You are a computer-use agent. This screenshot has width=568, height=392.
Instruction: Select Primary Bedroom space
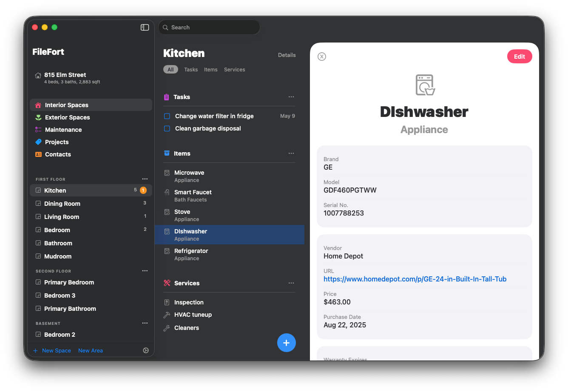(91, 282)
